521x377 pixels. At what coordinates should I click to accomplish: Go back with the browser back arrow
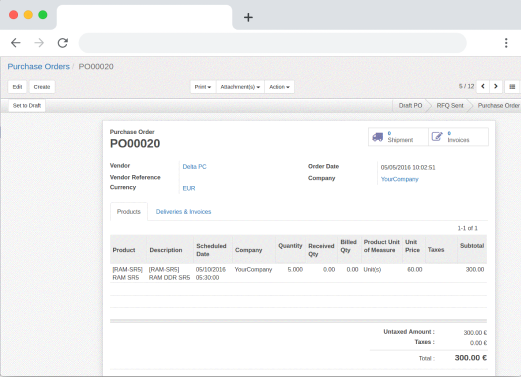[x=16, y=43]
